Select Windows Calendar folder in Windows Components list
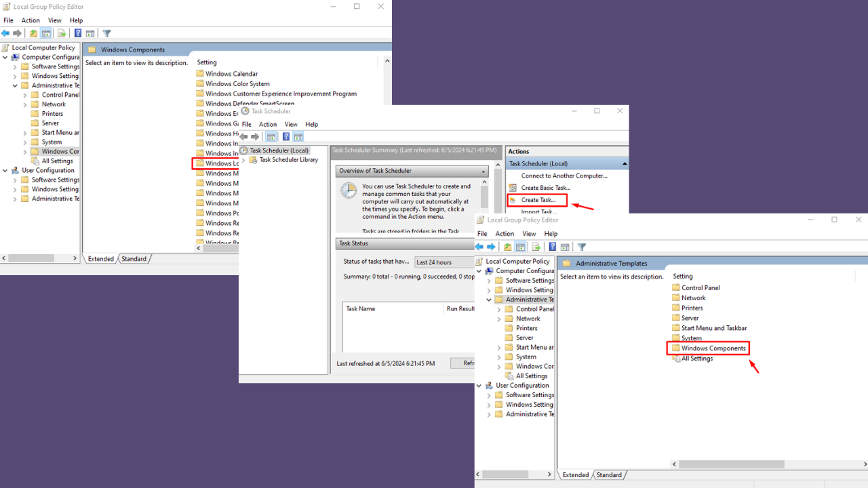868x488 pixels. [231, 74]
